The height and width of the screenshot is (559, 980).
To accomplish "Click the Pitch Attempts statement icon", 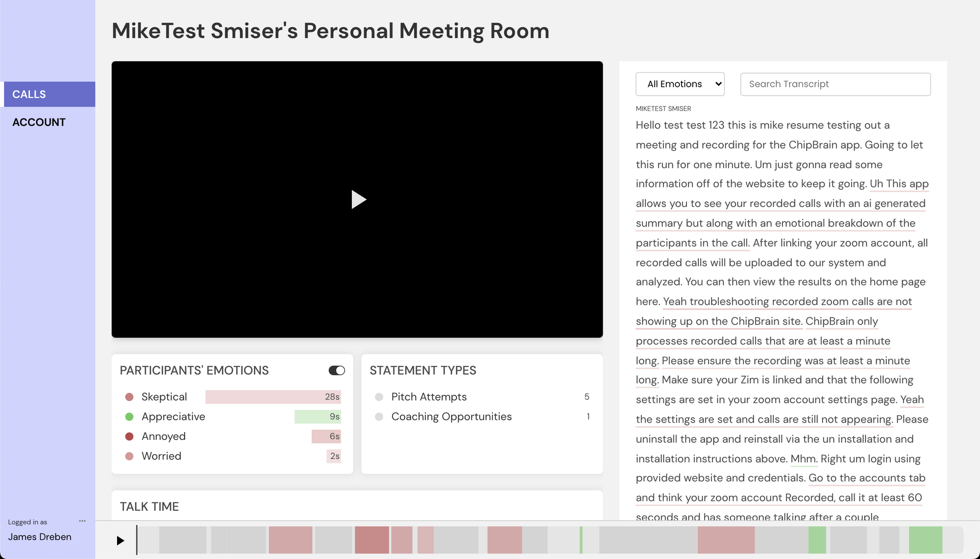I will click(x=378, y=396).
